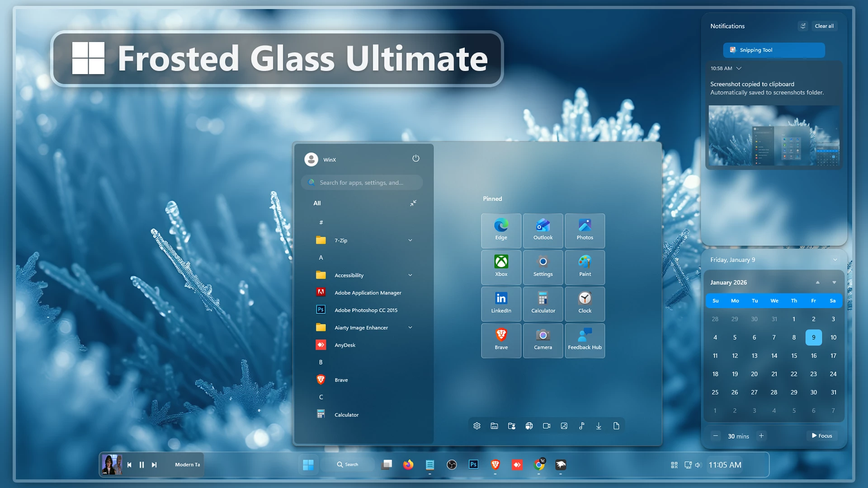Toggle do not disturb in the Notifications header

[803, 26]
